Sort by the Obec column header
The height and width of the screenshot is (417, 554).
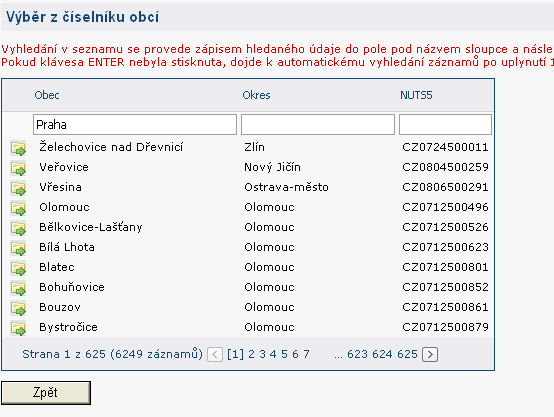pos(47,95)
